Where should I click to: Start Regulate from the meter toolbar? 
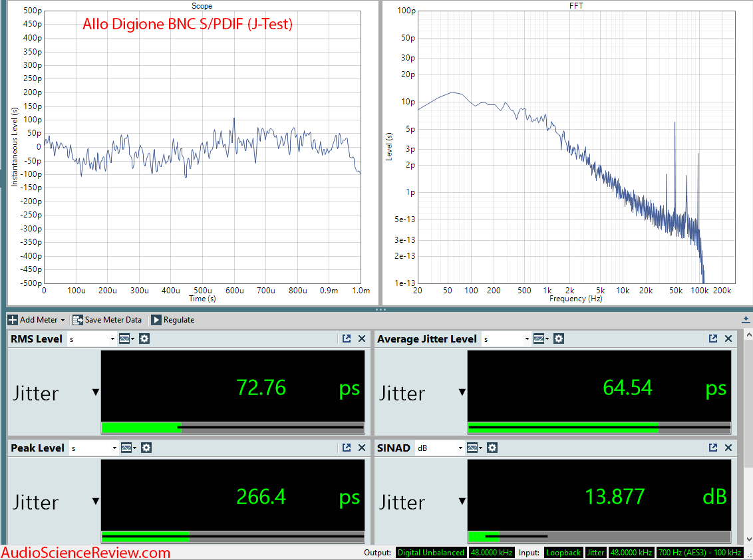pos(173,320)
